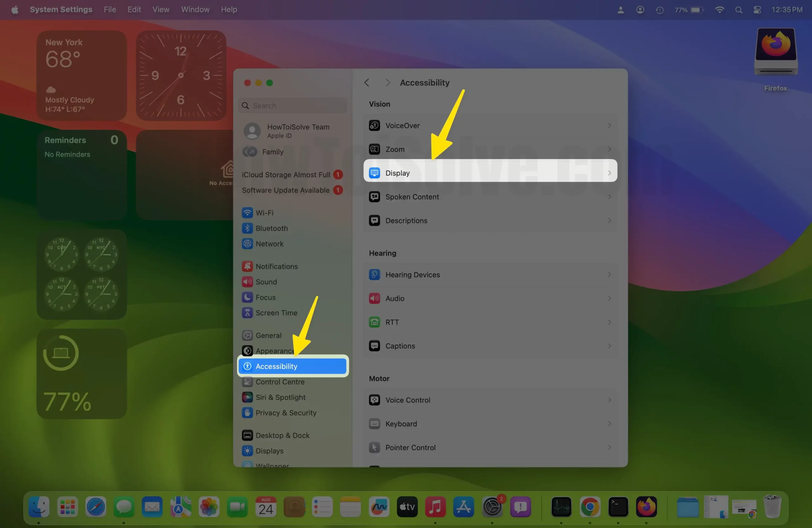Click the Keyboard accessibility icon
This screenshot has width=812, height=528.
[374, 424]
